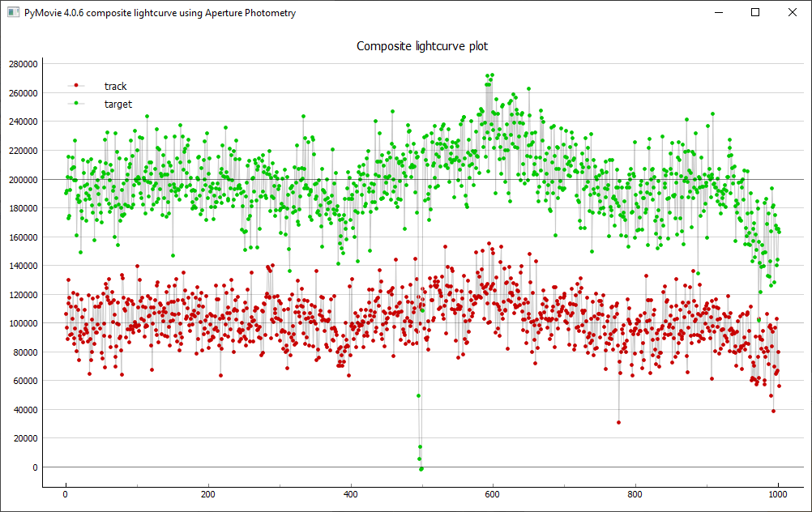812x512 pixels.
Task: Click the 800 x-axis tick label
Action: point(635,493)
